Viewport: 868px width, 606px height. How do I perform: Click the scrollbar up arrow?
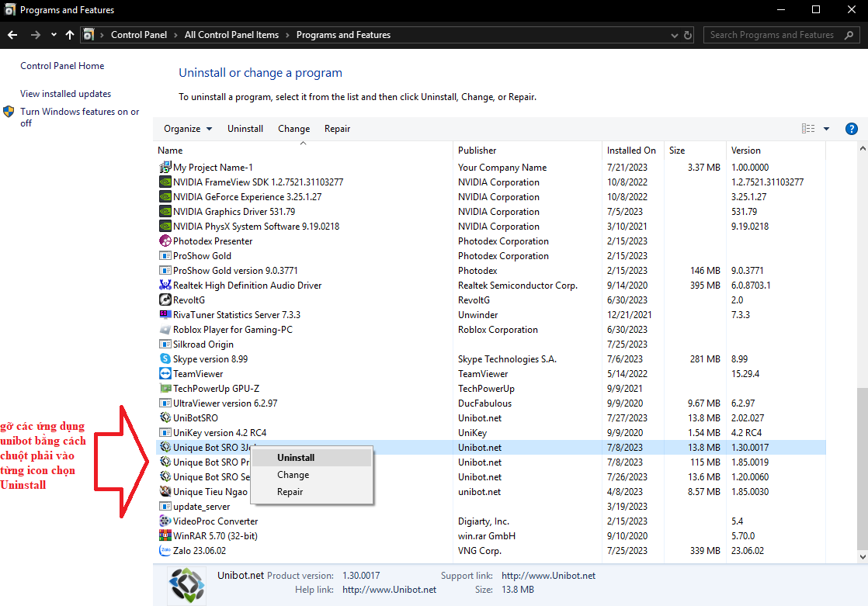click(863, 148)
